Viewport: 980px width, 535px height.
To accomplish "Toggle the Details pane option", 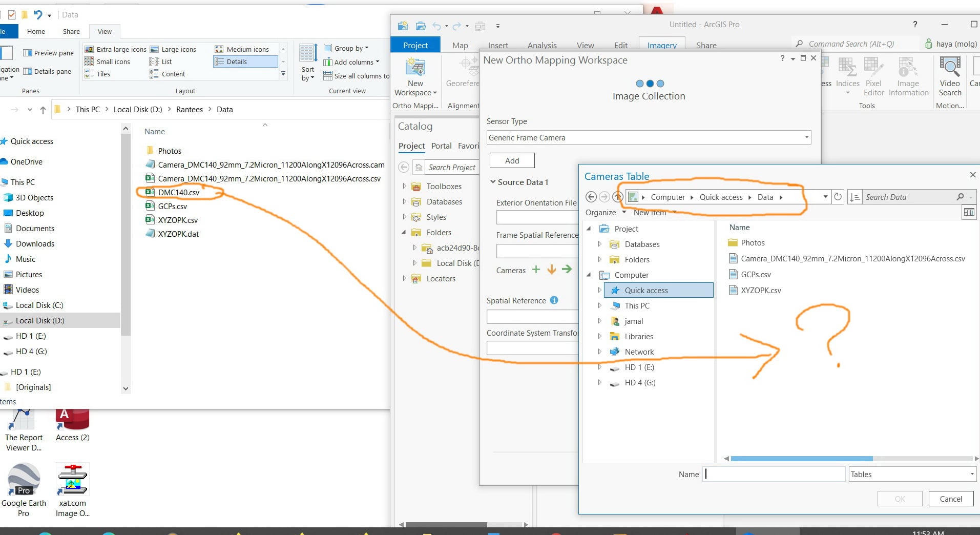I will click(x=47, y=71).
